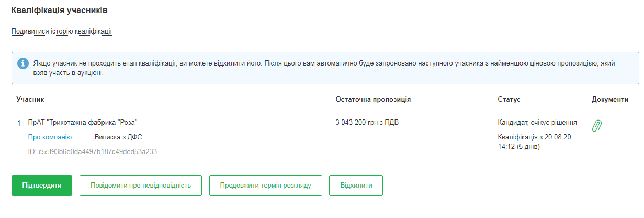Click the 'Статус' column header

click(509, 100)
